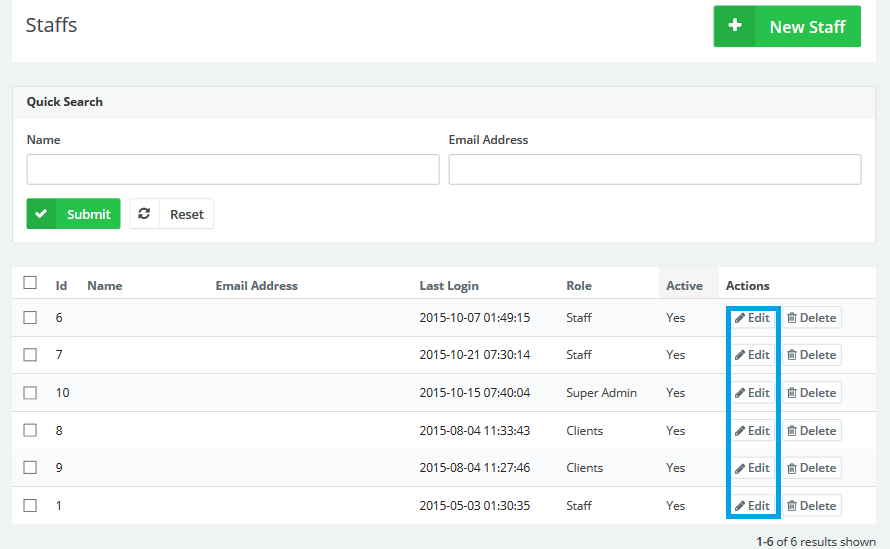Focus the Name search input field
The image size is (890, 549).
(x=233, y=170)
